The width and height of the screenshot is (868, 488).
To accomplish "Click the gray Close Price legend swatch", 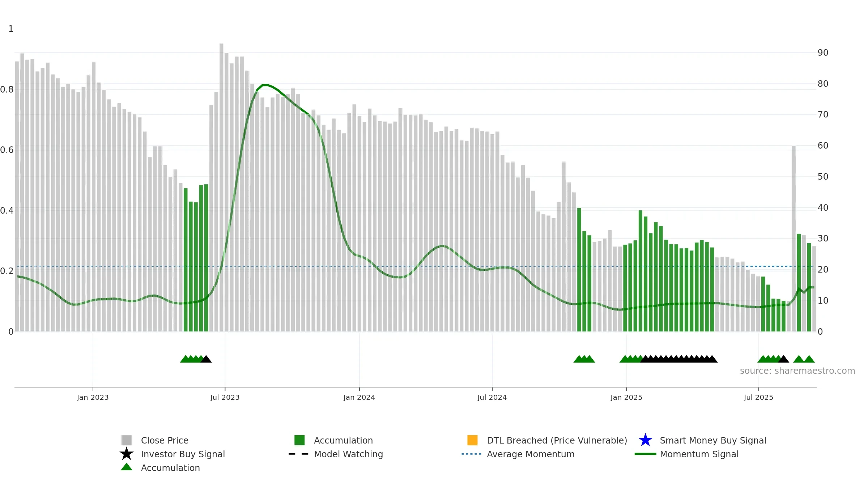I will click(x=127, y=440).
